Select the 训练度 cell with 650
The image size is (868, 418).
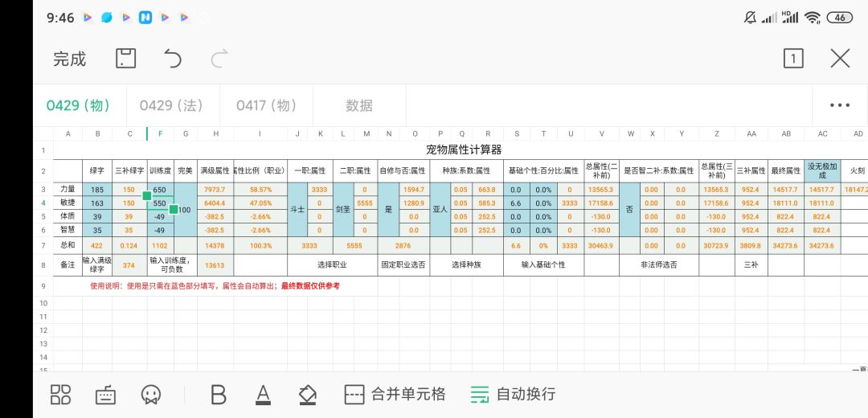[161, 190]
